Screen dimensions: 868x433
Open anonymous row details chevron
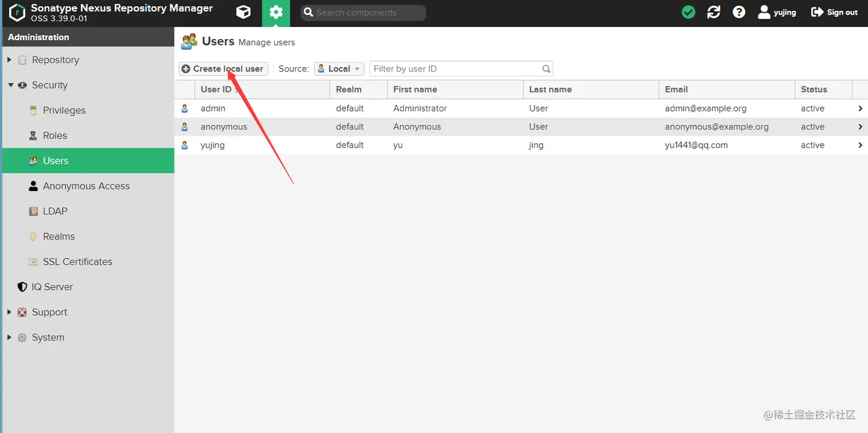860,127
